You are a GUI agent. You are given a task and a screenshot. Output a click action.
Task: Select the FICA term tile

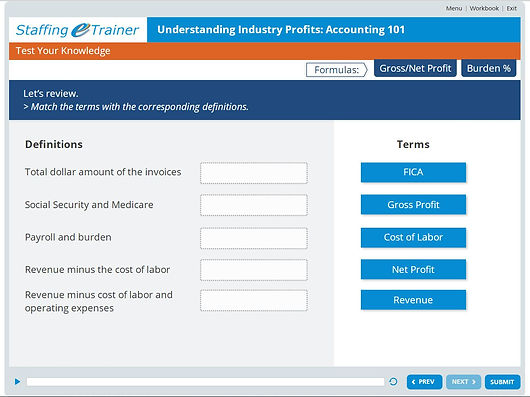tap(413, 172)
